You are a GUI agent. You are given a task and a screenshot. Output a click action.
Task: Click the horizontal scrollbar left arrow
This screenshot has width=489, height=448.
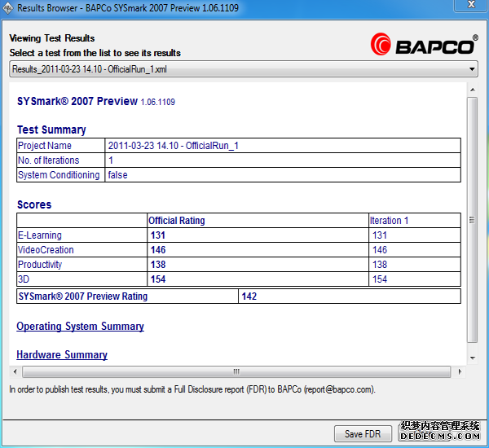tap(15, 371)
